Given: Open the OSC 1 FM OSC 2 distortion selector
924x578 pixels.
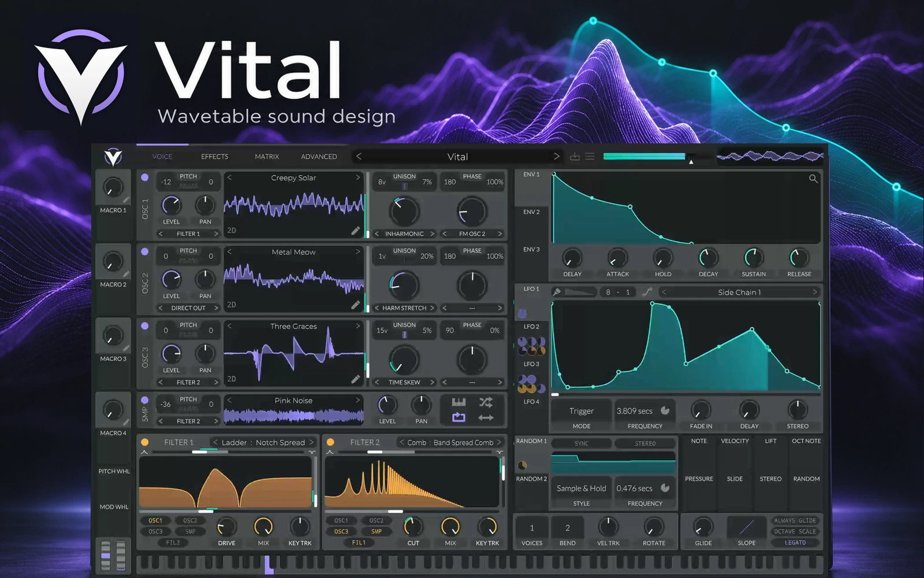Looking at the screenshot, I should [472, 234].
